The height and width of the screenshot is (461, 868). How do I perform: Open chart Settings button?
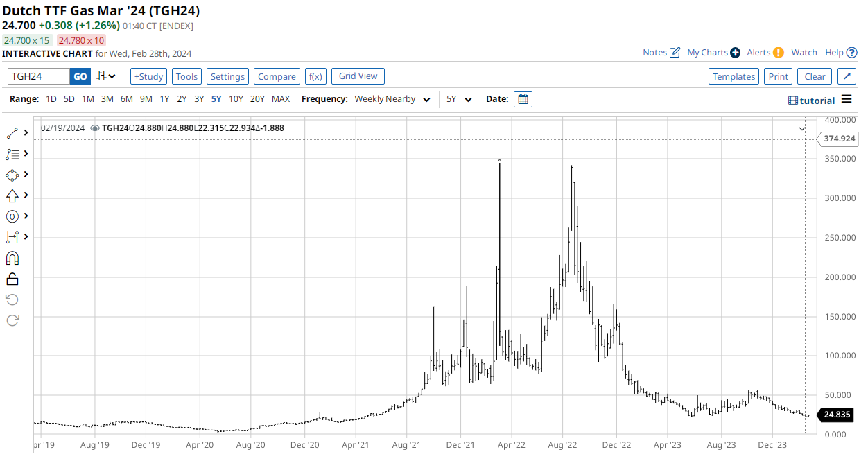coord(227,76)
